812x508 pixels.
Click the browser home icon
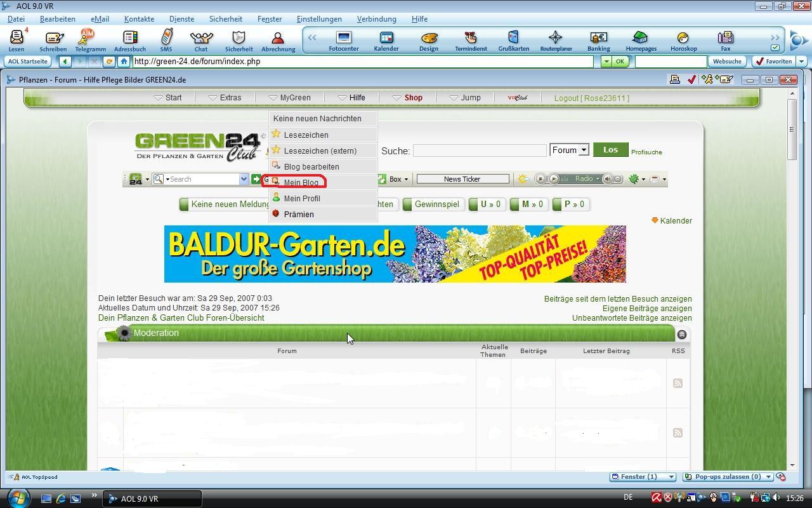pyautogui.click(x=124, y=62)
